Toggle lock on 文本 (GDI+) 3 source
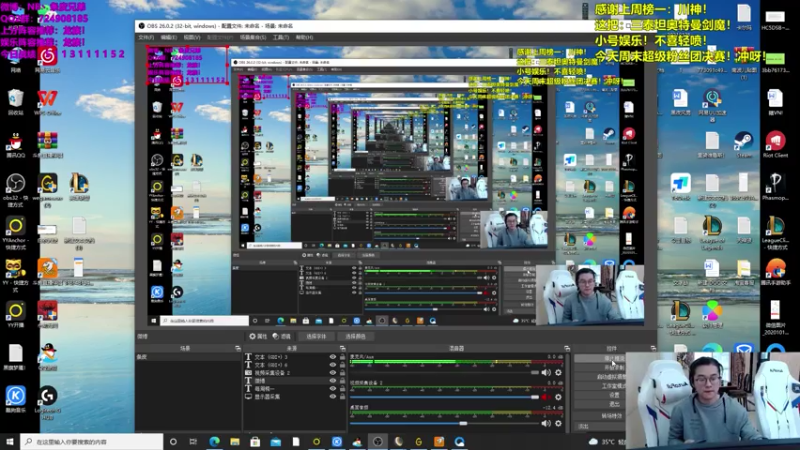Viewport: 800px width, 450px height. coord(342,357)
